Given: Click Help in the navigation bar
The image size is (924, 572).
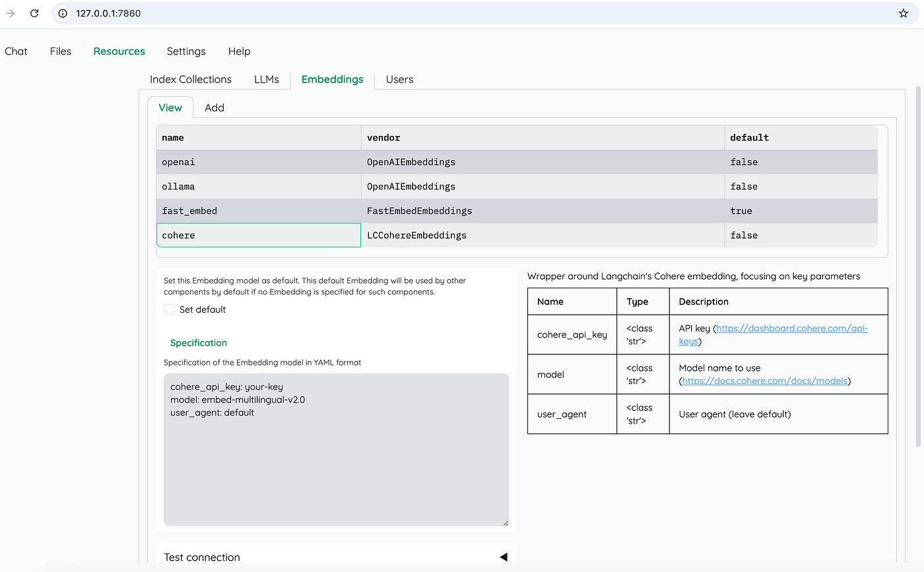Looking at the screenshot, I should [239, 51].
